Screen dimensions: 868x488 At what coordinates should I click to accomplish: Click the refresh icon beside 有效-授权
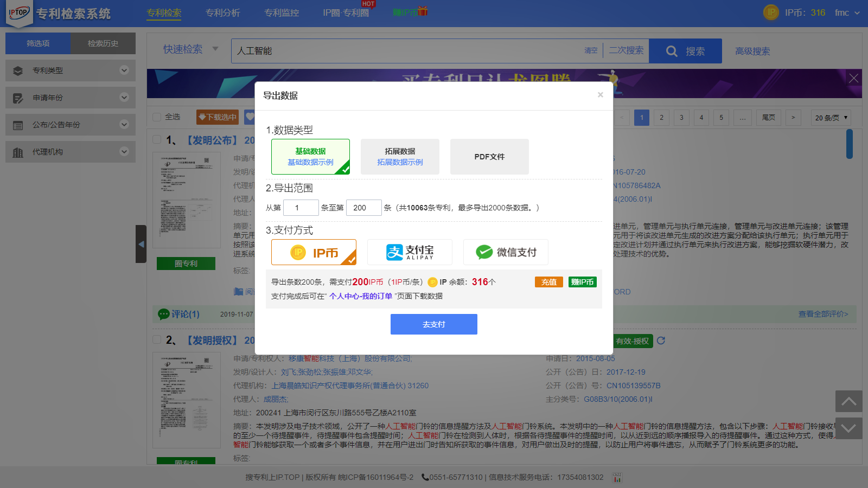(661, 341)
